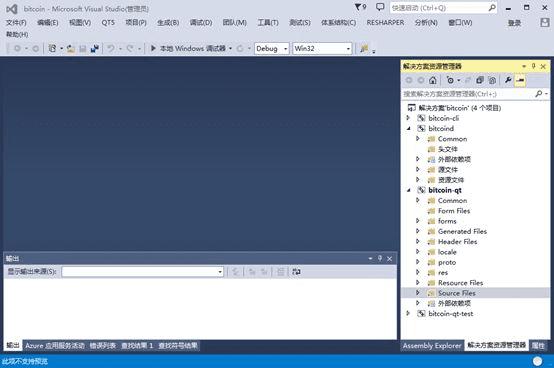554x368 pixels.
Task: Expand the Generated Files folder
Action: tap(418, 231)
